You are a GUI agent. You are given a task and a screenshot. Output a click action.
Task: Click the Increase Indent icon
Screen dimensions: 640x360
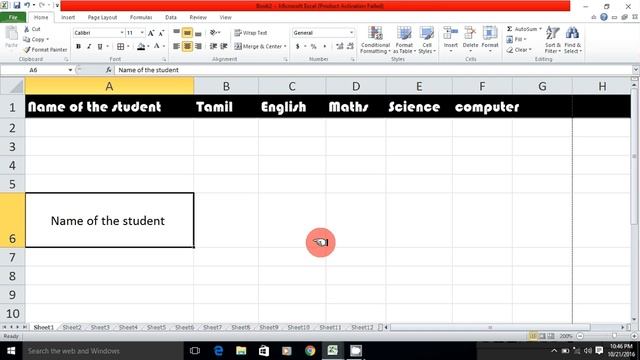[x=224, y=47]
